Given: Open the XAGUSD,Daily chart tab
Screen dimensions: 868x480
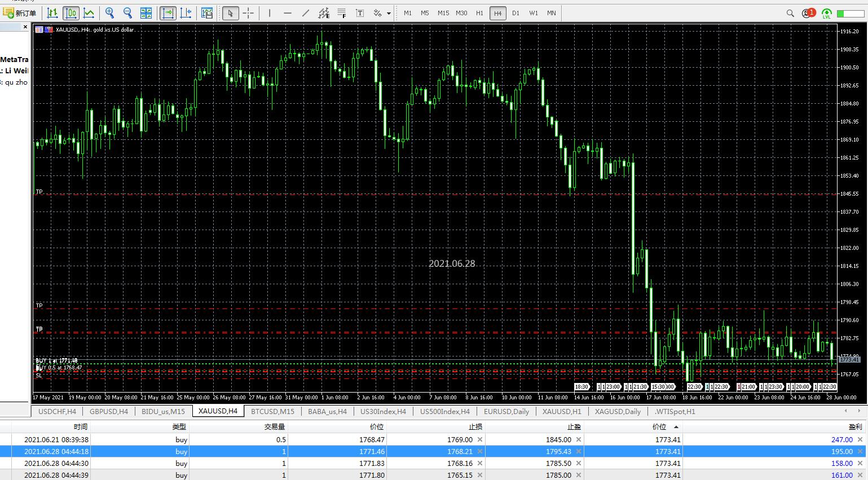Looking at the screenshot, I should pos(618,411).
